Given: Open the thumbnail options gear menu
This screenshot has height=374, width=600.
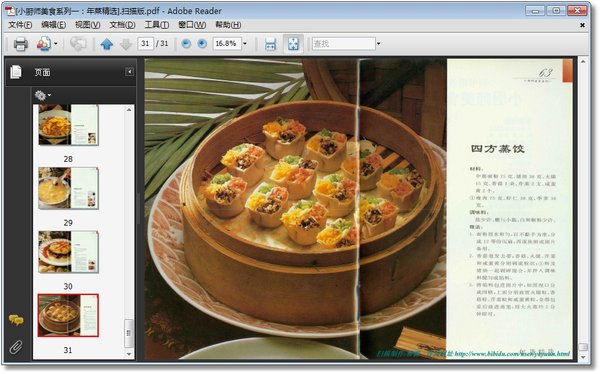Looking at the screenshot, I should click(42, 95).
